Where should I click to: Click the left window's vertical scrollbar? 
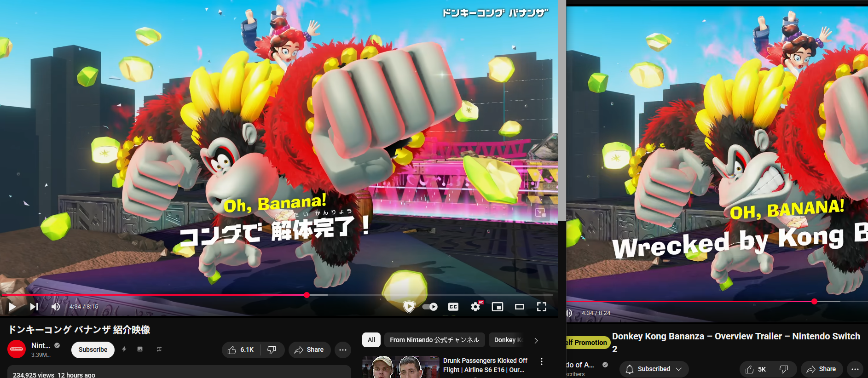[562, 110]
